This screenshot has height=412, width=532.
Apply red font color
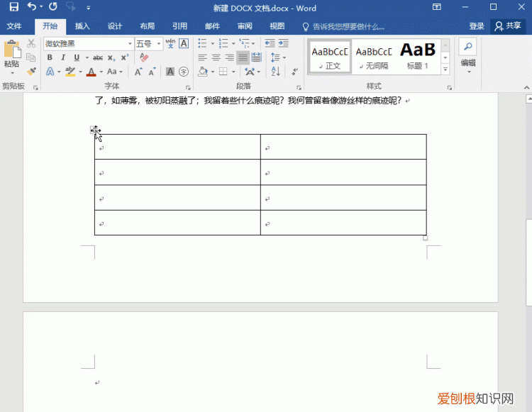click(x=92, y=72)
